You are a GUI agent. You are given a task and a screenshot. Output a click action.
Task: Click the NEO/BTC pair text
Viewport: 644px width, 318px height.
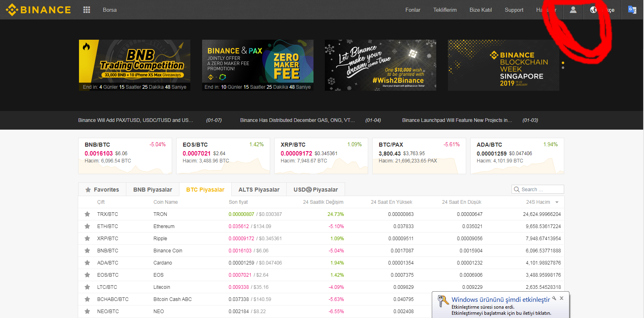(x=108, y=312)
